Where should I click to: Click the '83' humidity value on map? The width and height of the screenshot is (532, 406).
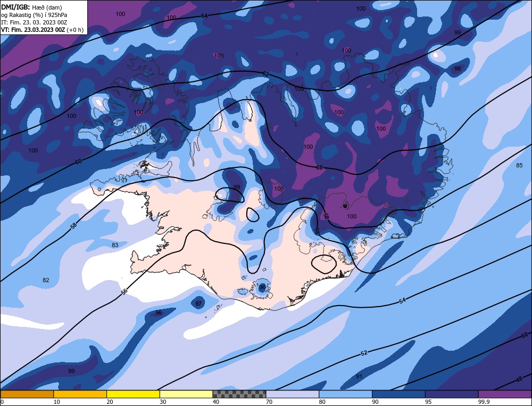pyautogui.click(x=115, y=245)
